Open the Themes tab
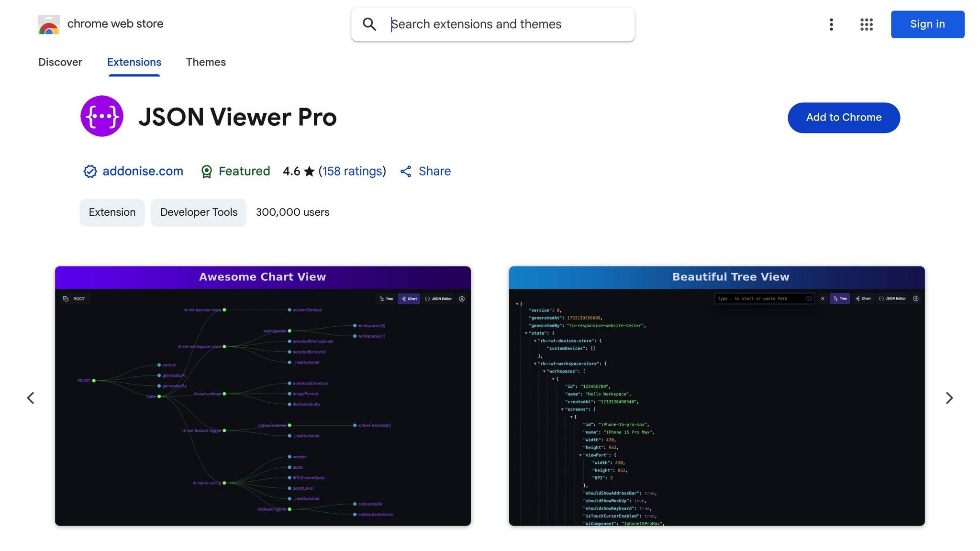The width and height of the screenshot is (980, 551). point(206,62)
